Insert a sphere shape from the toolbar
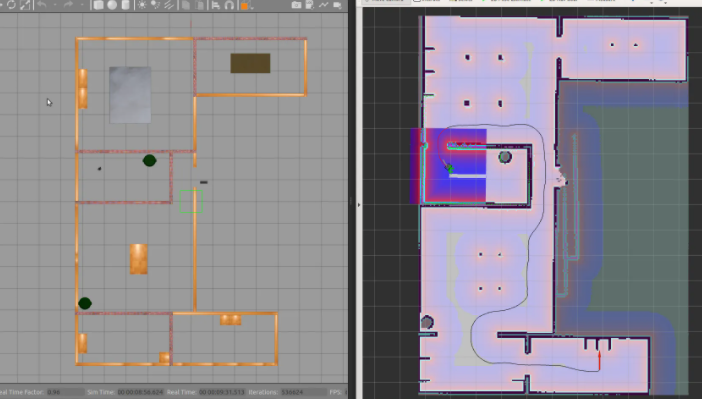This screenshot has width=702, height=399. [x=112, y=5]
